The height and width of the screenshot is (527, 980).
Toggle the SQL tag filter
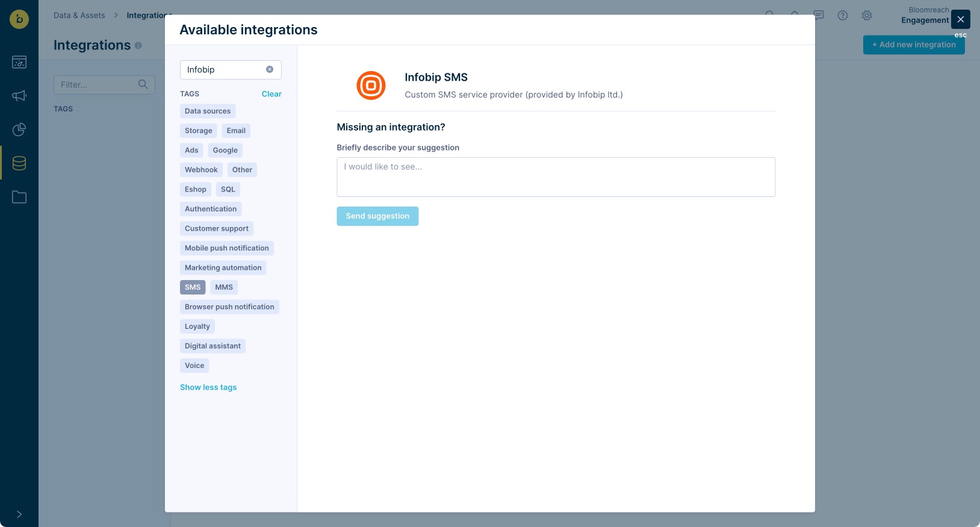(x=228, y=189)
